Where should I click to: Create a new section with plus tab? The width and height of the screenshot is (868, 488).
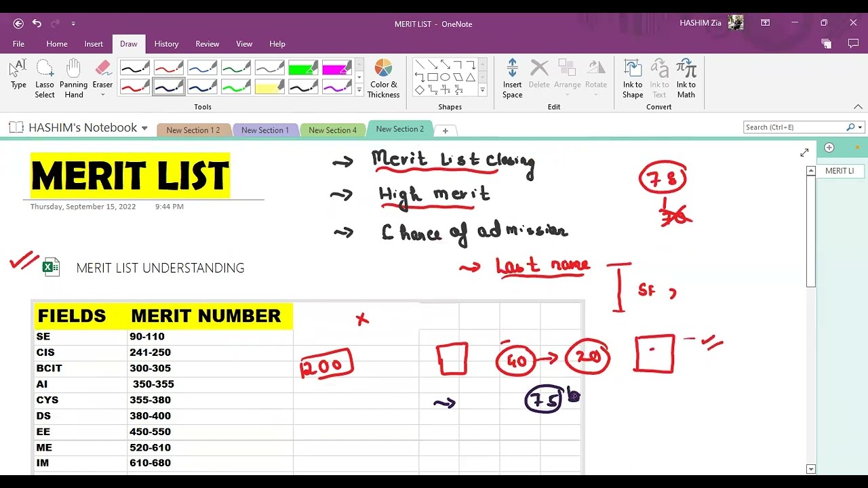(445, 130)
